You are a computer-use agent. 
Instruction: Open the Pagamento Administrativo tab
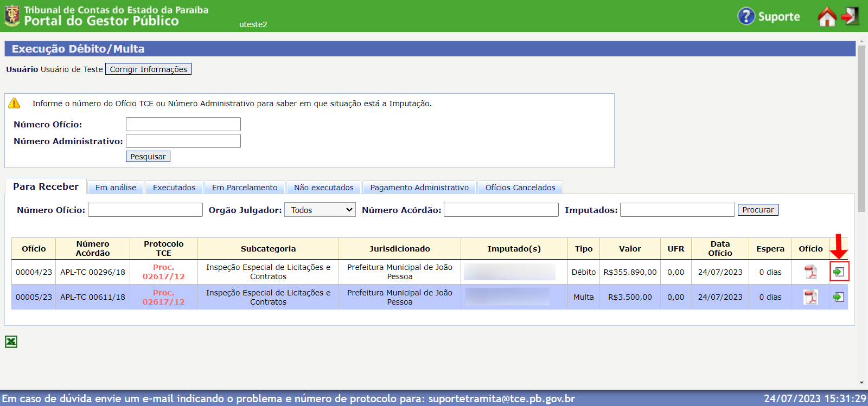tap(419, 188)
